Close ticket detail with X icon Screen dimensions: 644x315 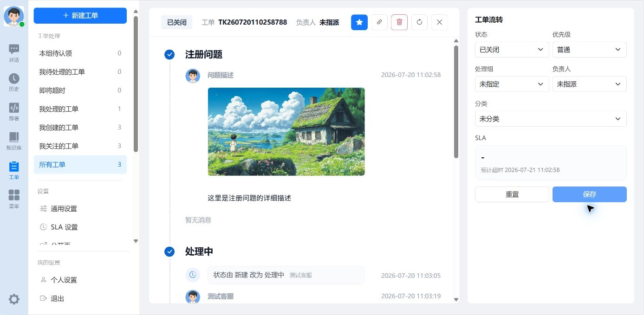pyautogui.click(x=440, y=22)
